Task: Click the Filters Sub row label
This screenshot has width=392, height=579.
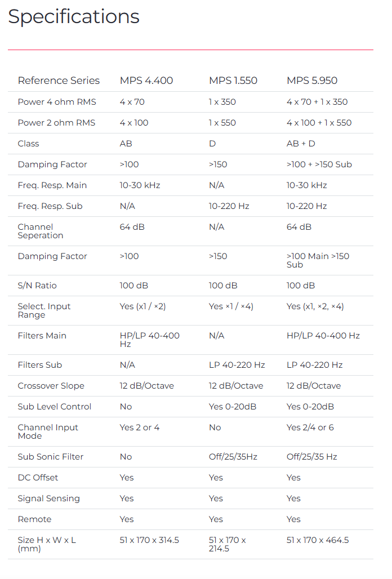Action: point(40,365)
